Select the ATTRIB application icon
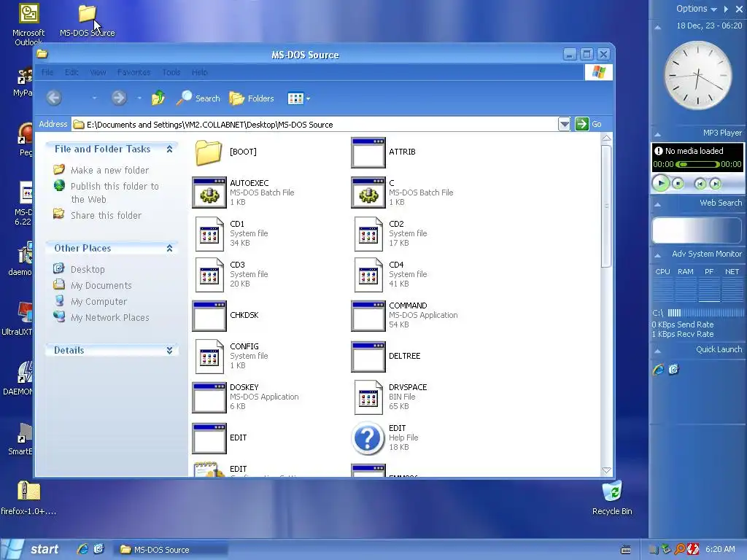The width and height of the screenshot is (747, 560). pyautogui.click(x=368, y=152)
